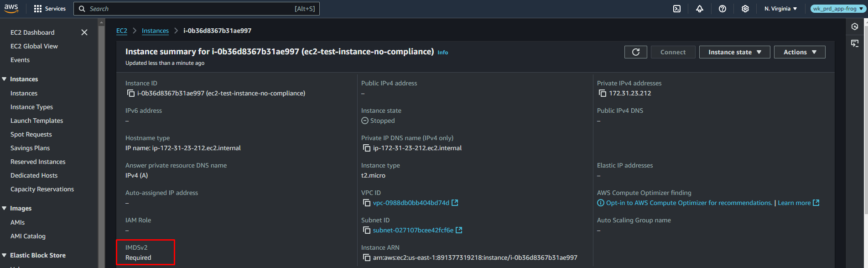
Task: Open the notifications bell icon
Action: [x=700, y=9]
